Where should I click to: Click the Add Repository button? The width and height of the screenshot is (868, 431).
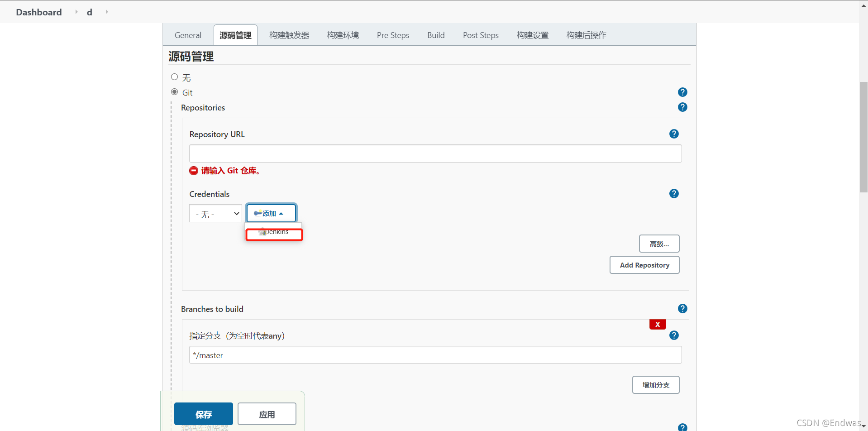coord(644,265)
